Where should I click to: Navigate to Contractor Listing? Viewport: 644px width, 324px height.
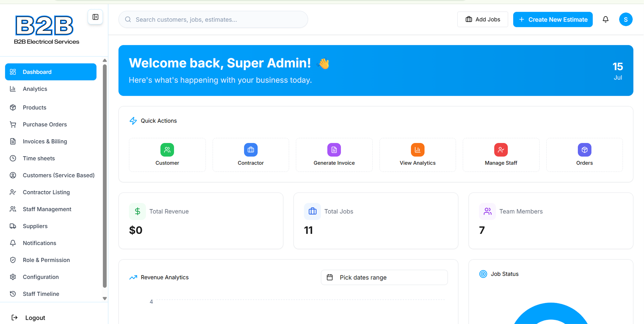tap(51, 192)
